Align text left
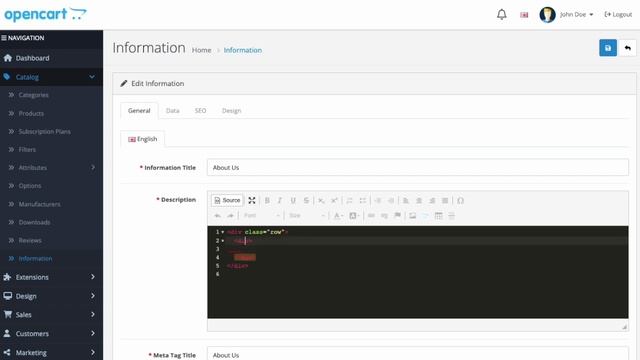Viewport: 640px width, 360px height. [406, 200]
